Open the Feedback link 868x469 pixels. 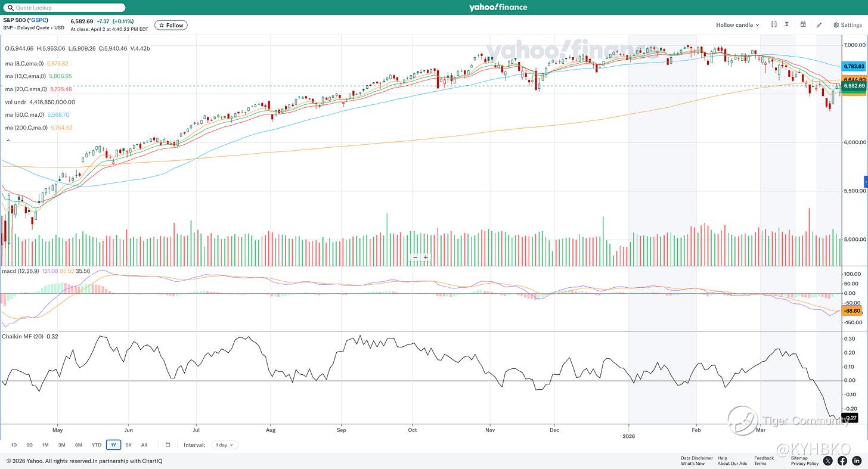[x=764, y=458]
